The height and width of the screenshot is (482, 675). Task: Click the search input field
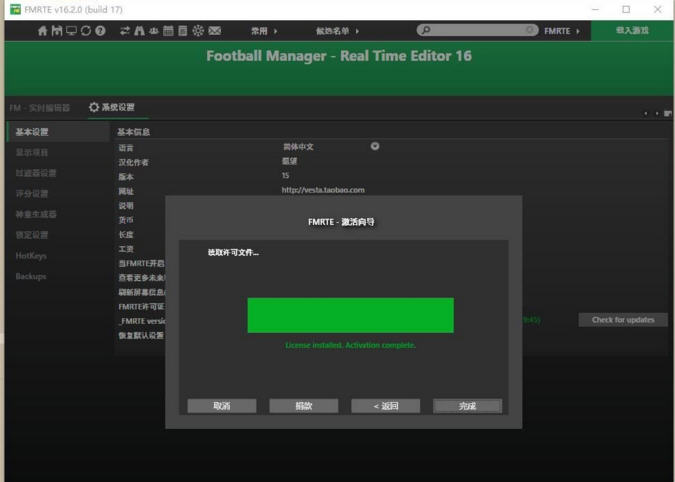tap(477, 30)
